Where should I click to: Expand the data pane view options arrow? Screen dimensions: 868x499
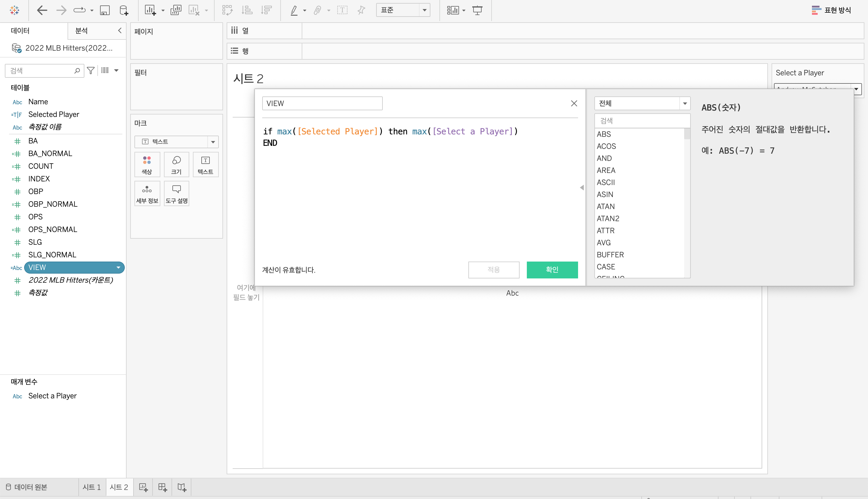coord(116,71)
